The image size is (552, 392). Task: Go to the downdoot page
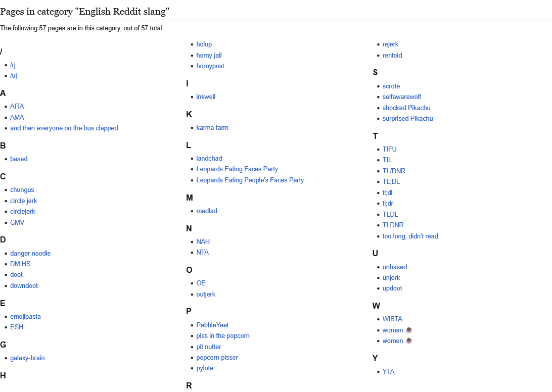pyautogui.click(x=24, y=286)
